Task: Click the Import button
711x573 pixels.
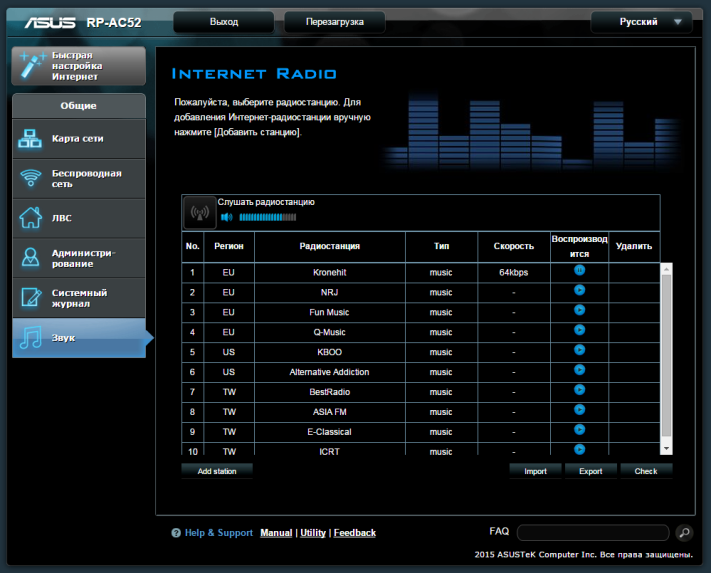Action: [x=536, y=471]
